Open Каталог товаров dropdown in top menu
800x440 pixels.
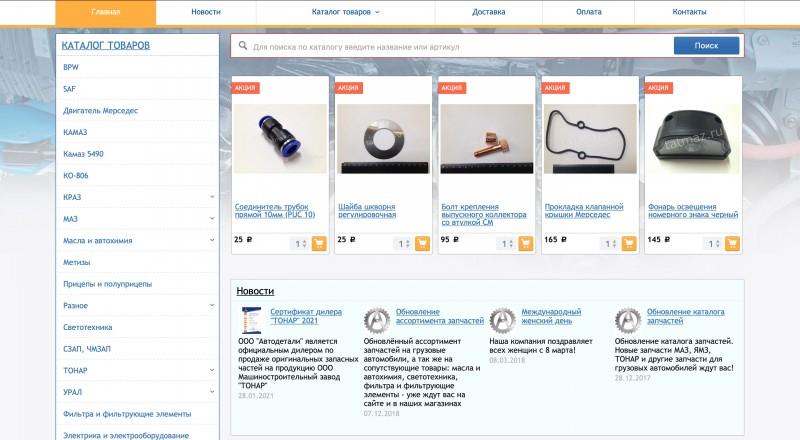345,12
